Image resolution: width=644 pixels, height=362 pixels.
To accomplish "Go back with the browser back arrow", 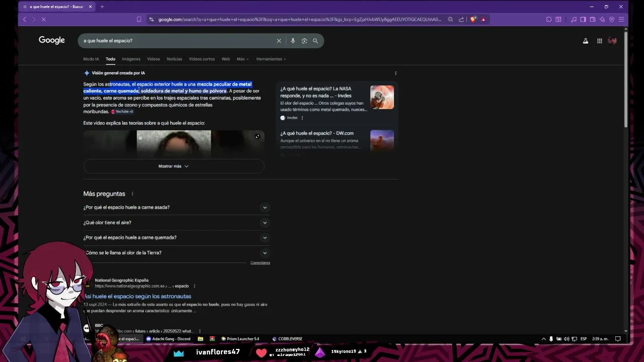I will coord(25,20).
